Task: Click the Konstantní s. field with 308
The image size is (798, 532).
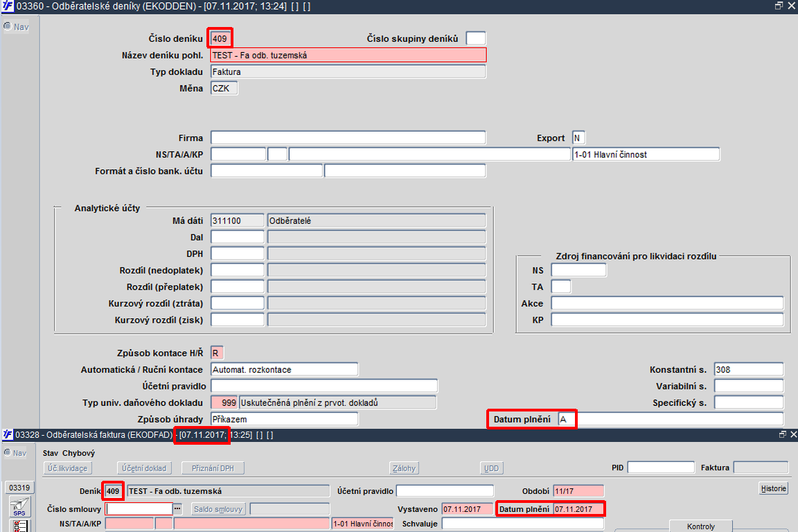Action: click(749, 370)
